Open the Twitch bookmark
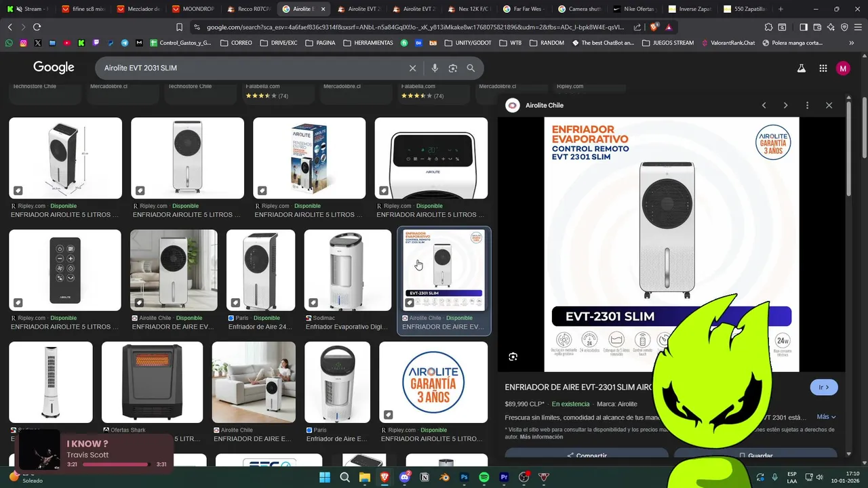The width and height of the screenshot is (868, 488). (96, 43)
